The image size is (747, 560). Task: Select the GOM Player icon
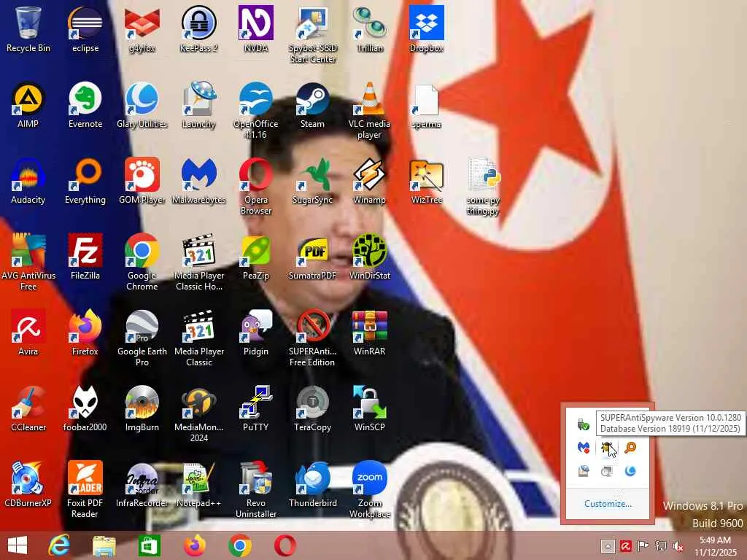coord(142,181)
